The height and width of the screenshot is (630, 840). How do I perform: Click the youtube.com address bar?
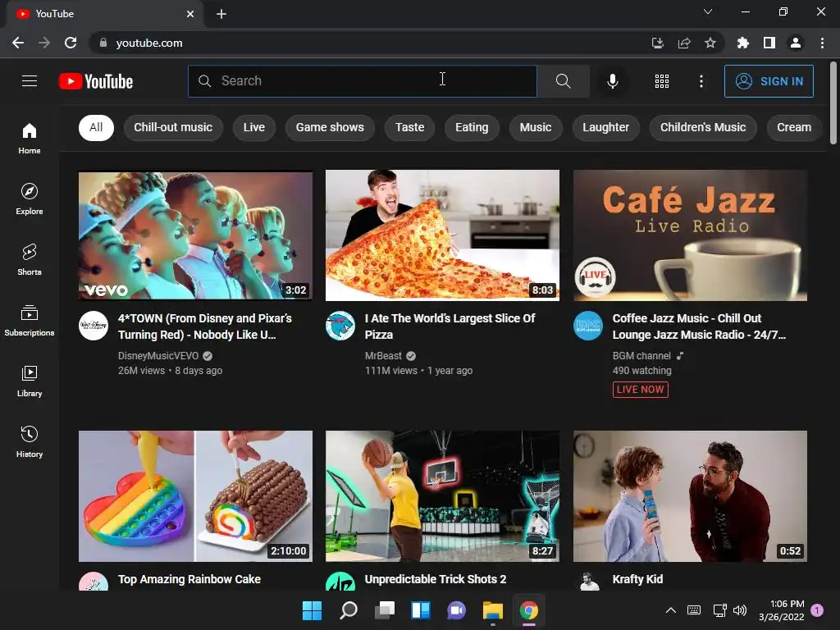coord(370,43)
